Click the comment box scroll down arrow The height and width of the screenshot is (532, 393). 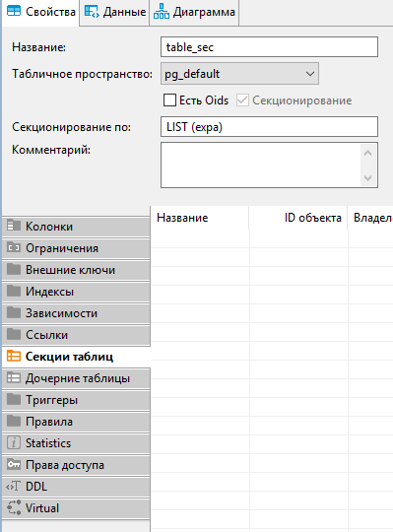pyautogui.click(x=368, y=177)
